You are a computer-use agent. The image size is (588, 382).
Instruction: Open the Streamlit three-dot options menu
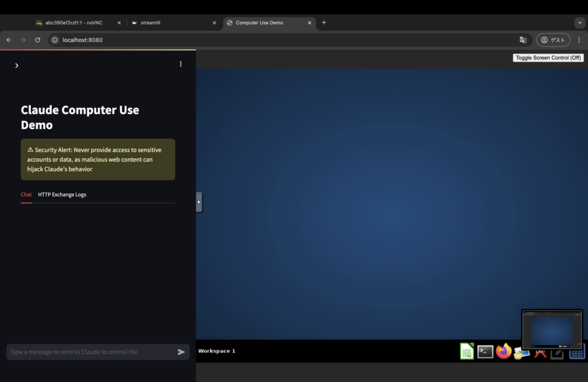click(x=181, y=64)
